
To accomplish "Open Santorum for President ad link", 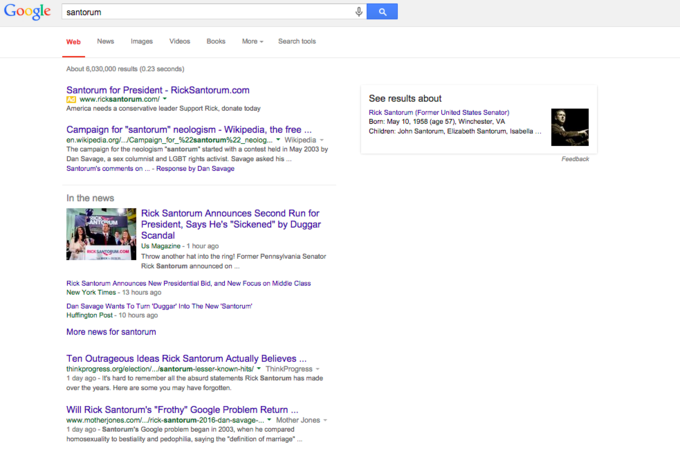I will click(x=158, y=90).
